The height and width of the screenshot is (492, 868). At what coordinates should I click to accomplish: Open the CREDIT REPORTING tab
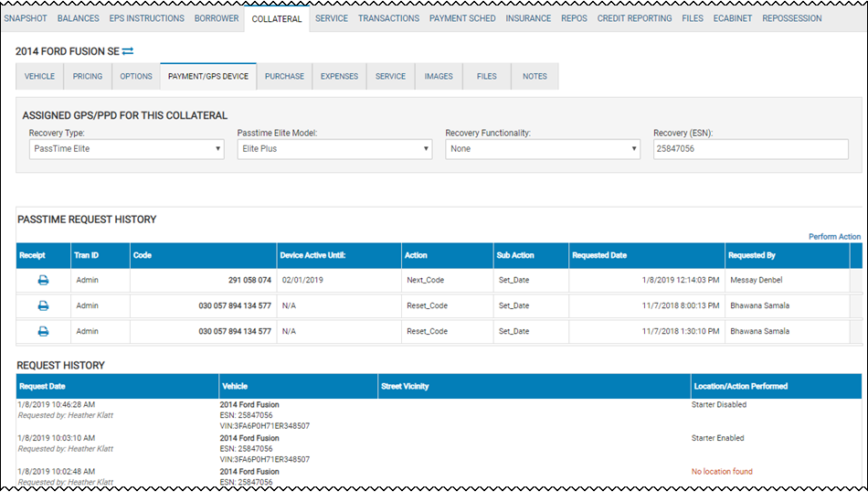[x=634, y=18]
